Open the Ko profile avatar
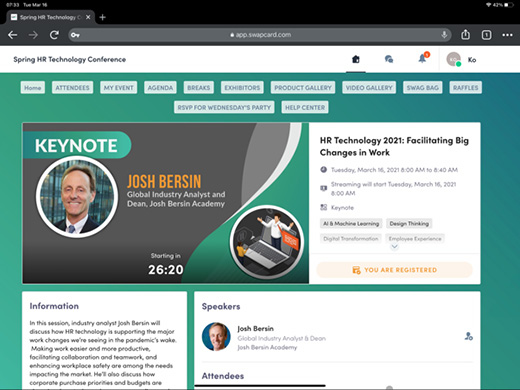The height and width of the screenshot is (390, 520). click(x=454, y=60)
